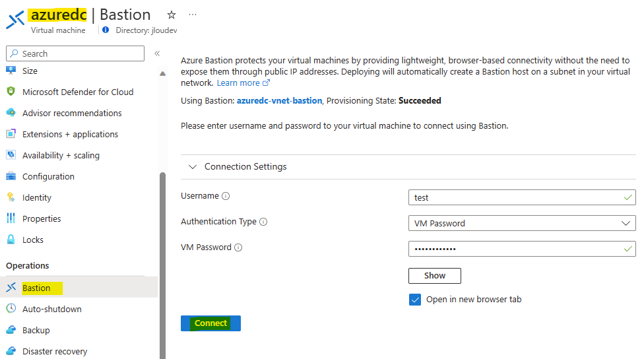The image size is (644, 359).
Task: Click the Succeeded provisioning state text
Action: click(x=420, y=100)
